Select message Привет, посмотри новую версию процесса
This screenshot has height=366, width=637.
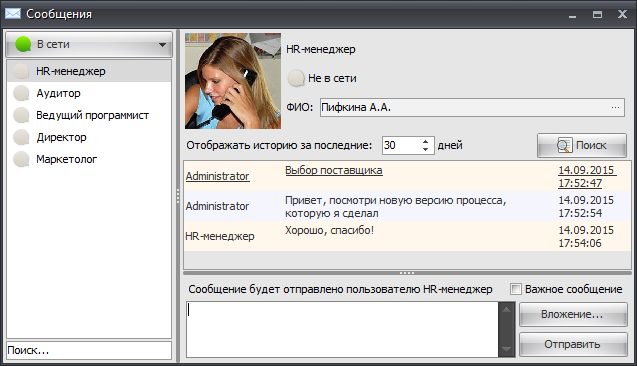[x=396, y=207]
